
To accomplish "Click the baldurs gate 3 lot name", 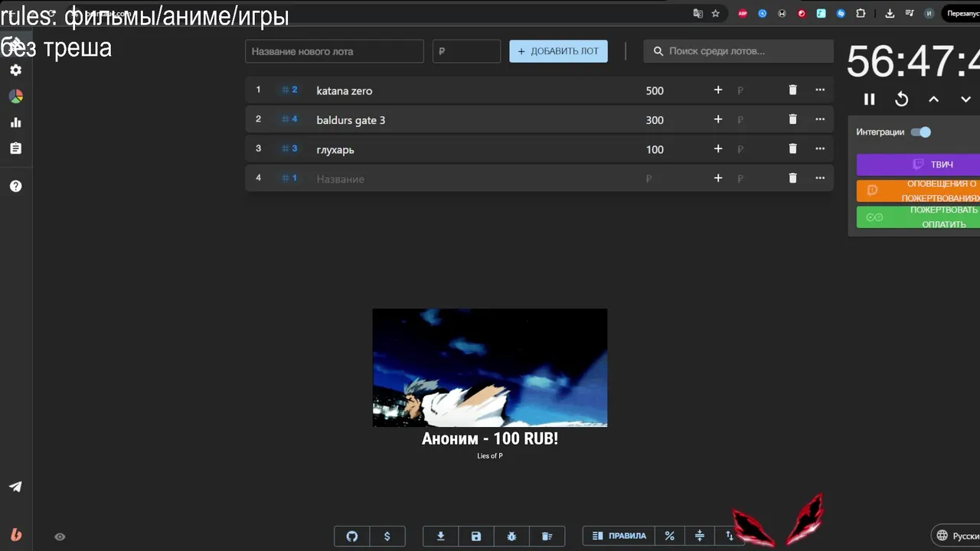I will click(x=351, y=120).
